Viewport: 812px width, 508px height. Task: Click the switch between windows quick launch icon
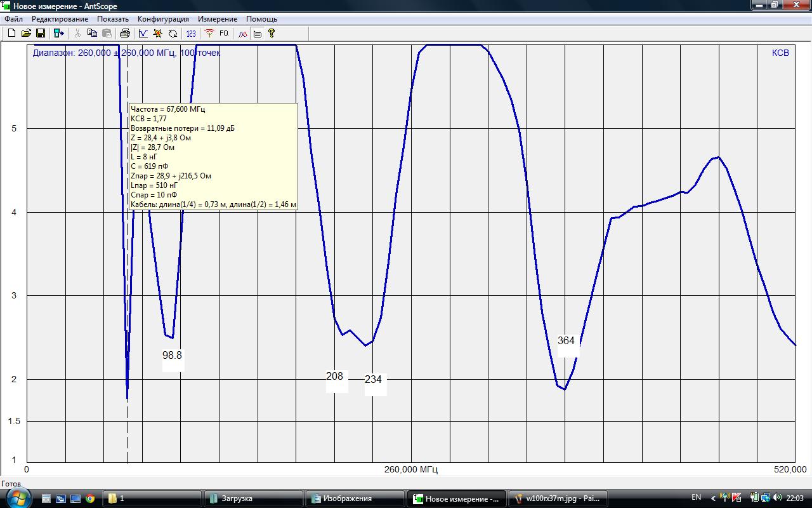point(62,498)
